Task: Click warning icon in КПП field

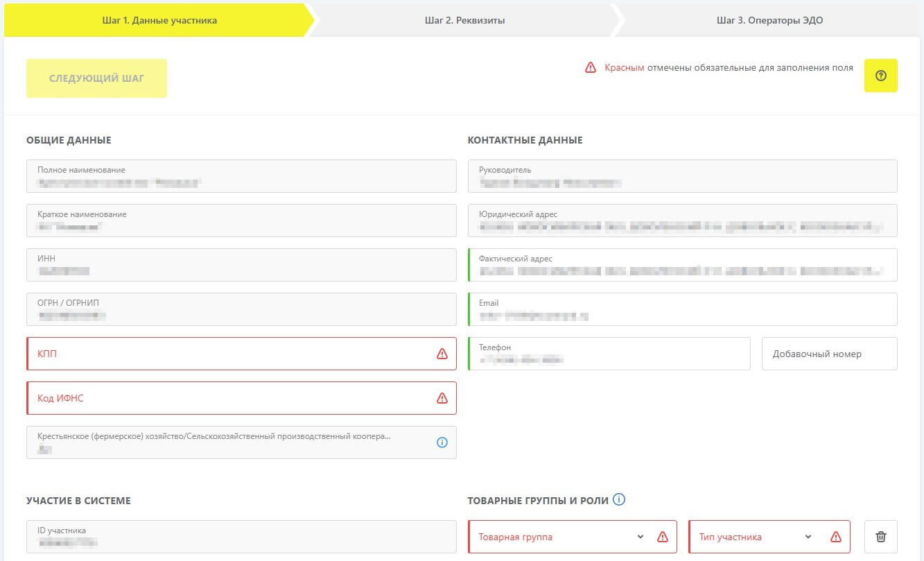Action: point(442,354)
